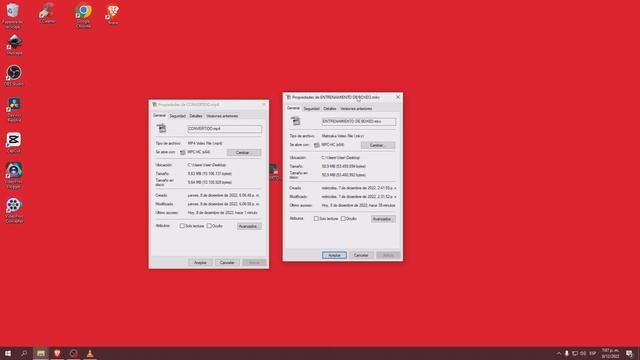Open Detalles tab in CONVERTIDO properties

[196, 116]
